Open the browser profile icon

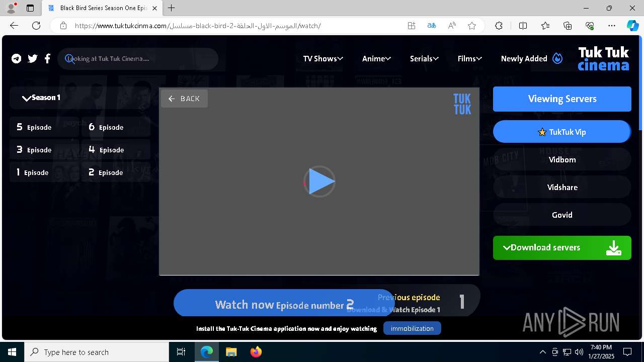(11, 8)
